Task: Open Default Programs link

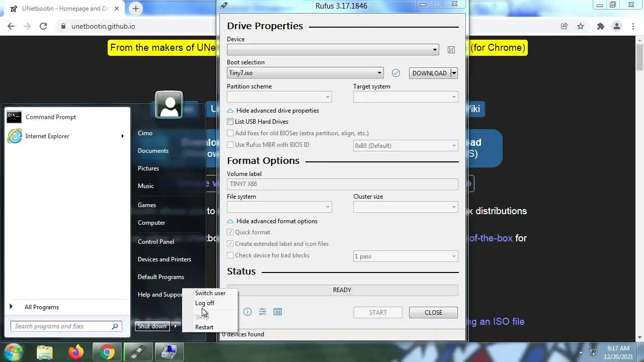Action: pyautogui.click(x=161, y=277)
